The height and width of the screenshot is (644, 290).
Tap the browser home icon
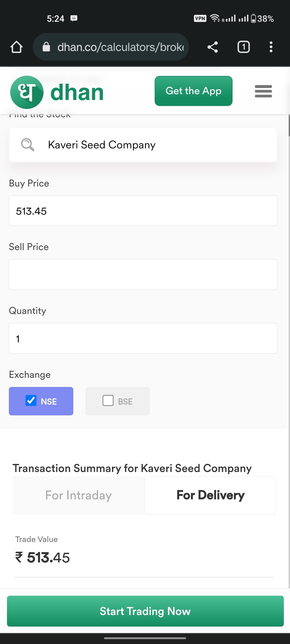16,47
